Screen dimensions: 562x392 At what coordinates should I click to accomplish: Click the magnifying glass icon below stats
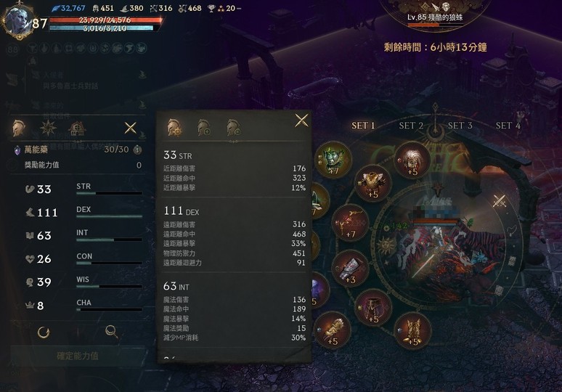[112, 332]
